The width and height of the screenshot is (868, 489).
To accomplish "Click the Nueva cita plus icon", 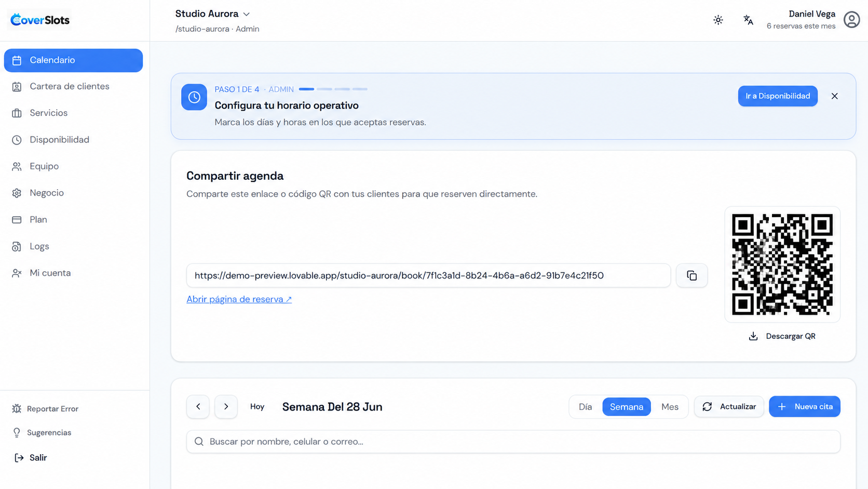I will [782, 407].
